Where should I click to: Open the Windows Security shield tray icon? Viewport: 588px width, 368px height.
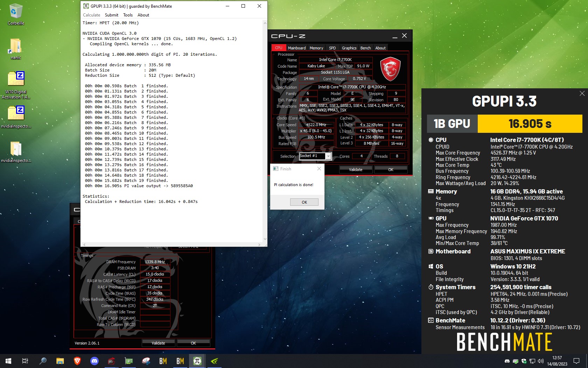pyautogui.click(x=524, y=361)
